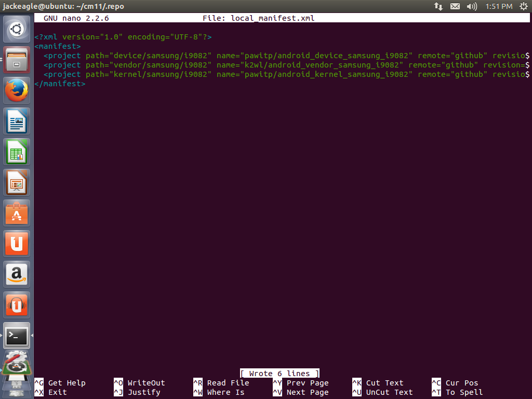Viewport: 532px width, 399px height.
Task: Click the ^Y Prev Page shortcut
Action: (x=301, y=383)
